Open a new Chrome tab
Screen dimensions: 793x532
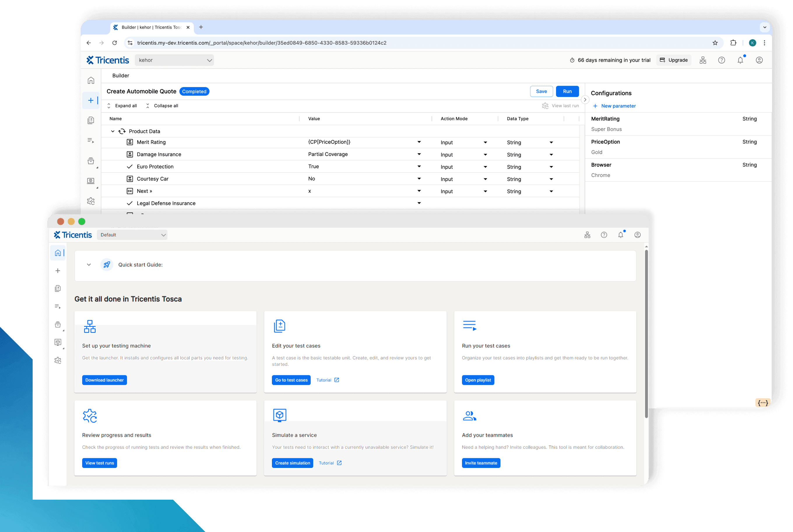point(201,27)
